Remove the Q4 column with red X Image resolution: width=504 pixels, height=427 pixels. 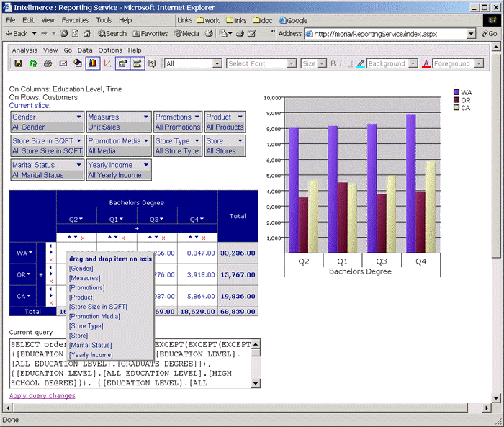click(x=204, y=238)
